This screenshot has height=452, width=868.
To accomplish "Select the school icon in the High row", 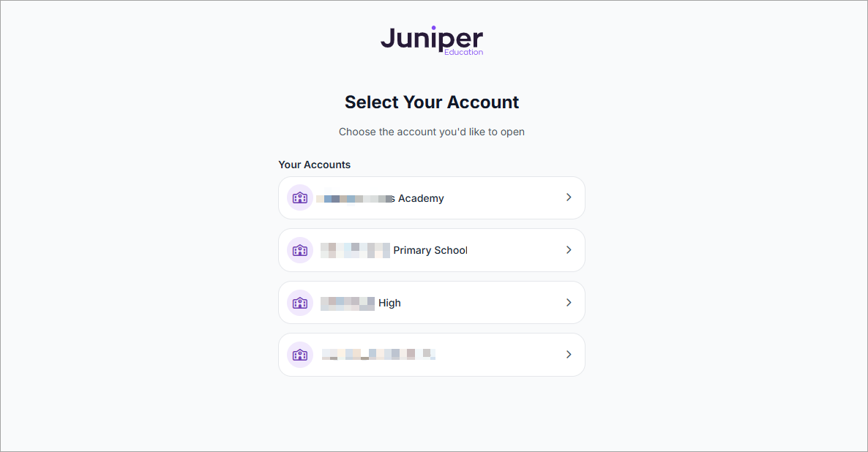I will click(x=300, y=303).
